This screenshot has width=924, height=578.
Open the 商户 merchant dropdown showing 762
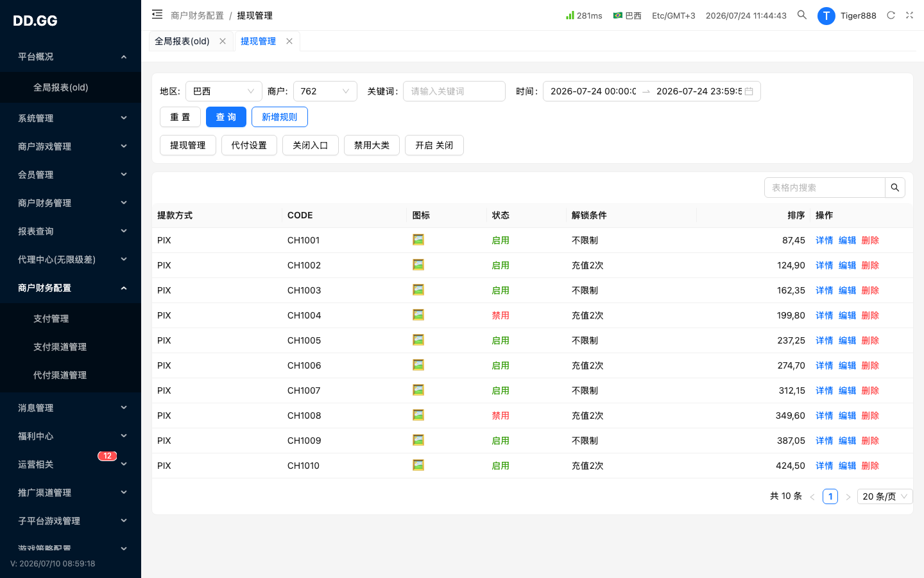pos(325,91)
